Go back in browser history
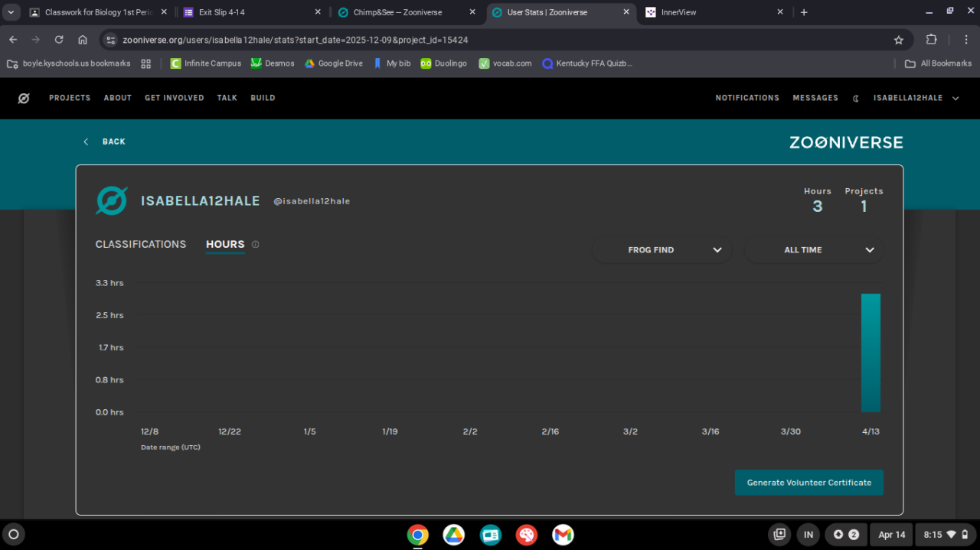Image resolution: width=980 pixels, height=550 pixels. [13, 40]
